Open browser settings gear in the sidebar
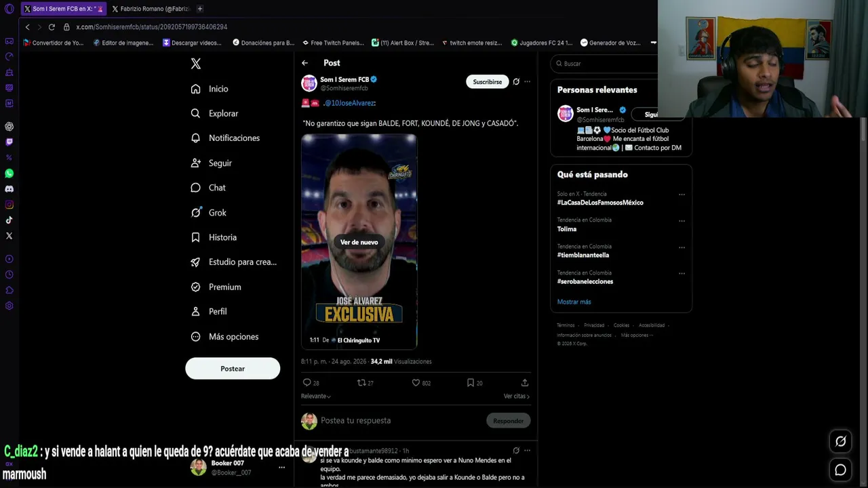 pyautogui.click(x=9, y=306)
